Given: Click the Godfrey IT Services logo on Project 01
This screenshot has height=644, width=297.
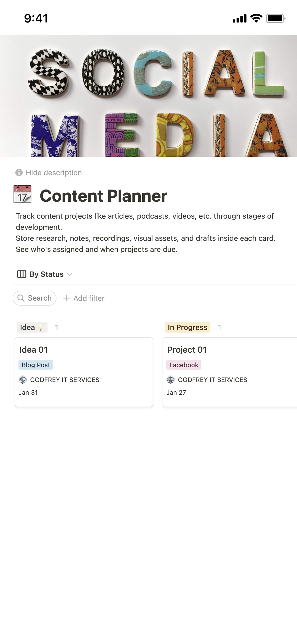Looking at the screenshot, I should pyautogui.click(x=171, y=380).
